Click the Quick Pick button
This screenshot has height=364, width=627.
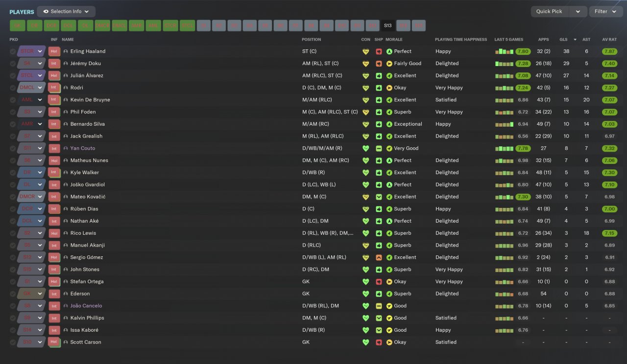550,11
